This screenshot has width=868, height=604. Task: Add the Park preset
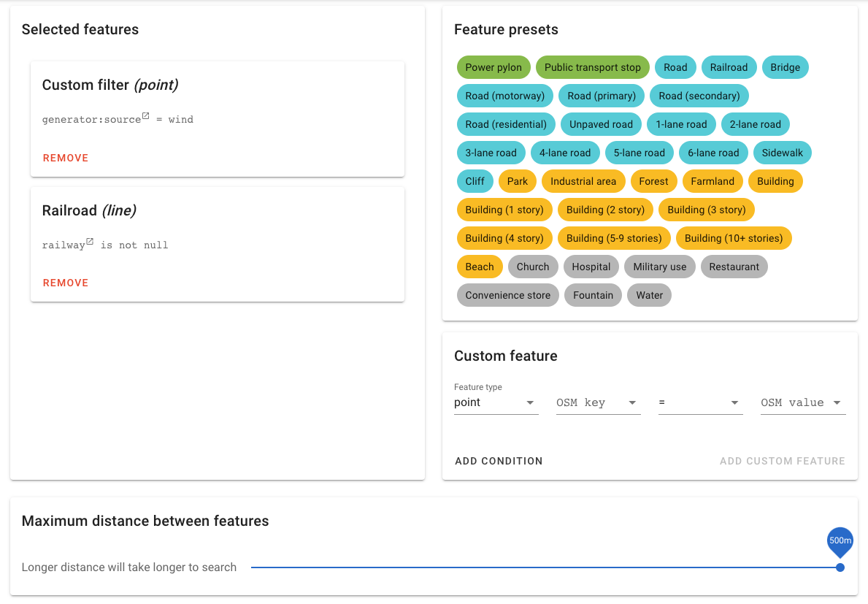517,182
